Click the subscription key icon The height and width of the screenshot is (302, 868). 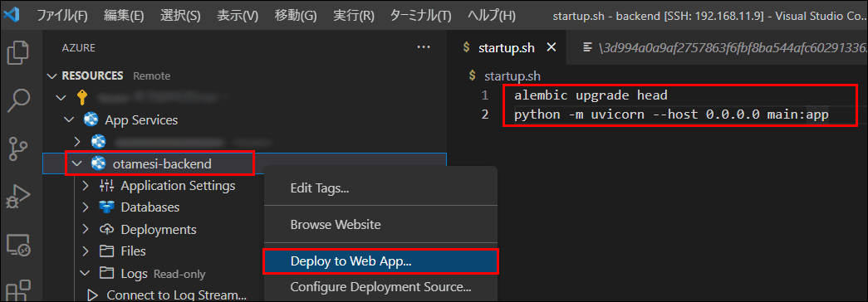(x=82, y=98)
